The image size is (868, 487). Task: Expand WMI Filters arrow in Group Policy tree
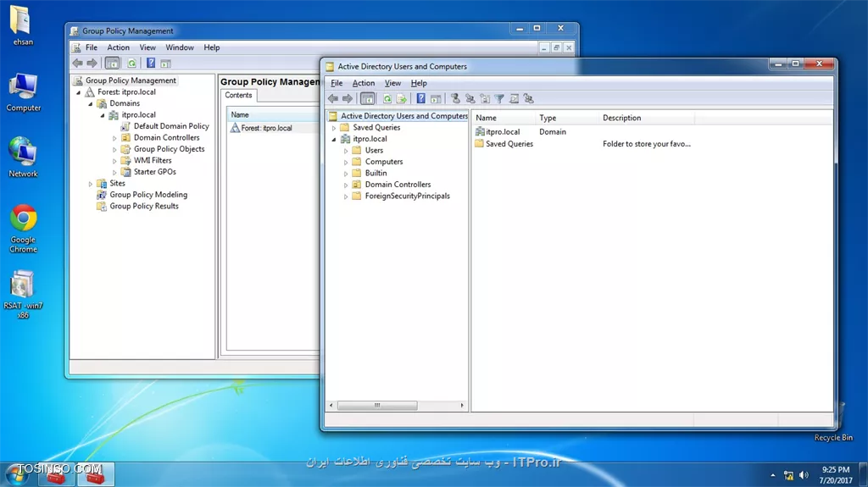point(114,161)
